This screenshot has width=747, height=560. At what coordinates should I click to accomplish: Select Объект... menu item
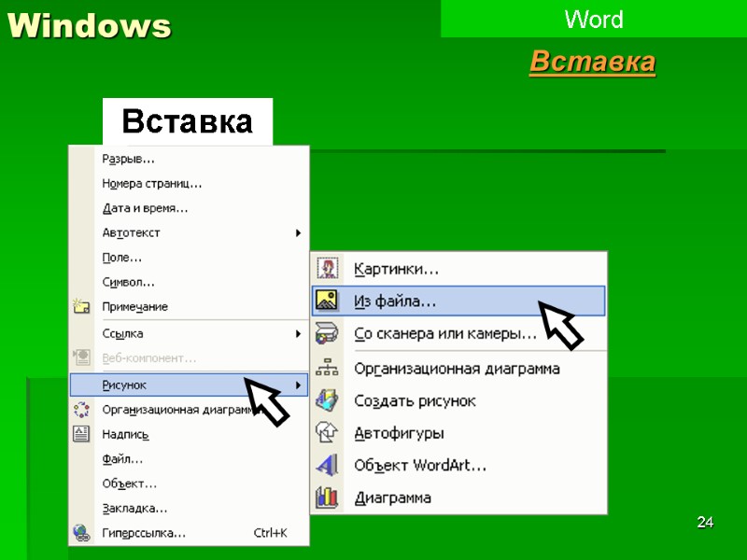coord(190,483)
